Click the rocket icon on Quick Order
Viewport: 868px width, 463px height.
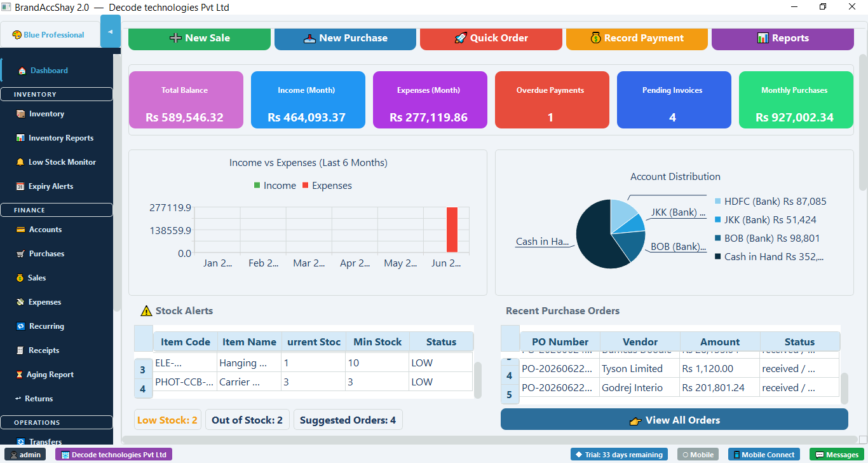click(x=461, y=38)
